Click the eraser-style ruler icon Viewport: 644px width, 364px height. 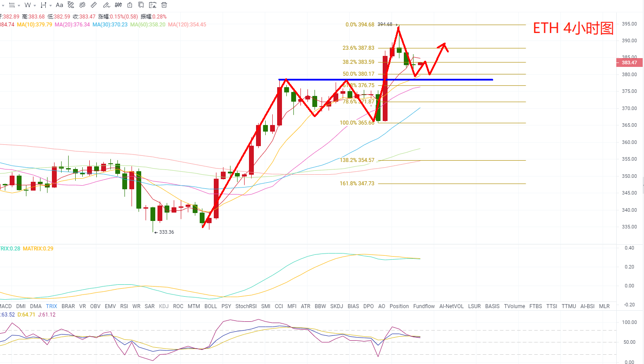click(82, 5)
